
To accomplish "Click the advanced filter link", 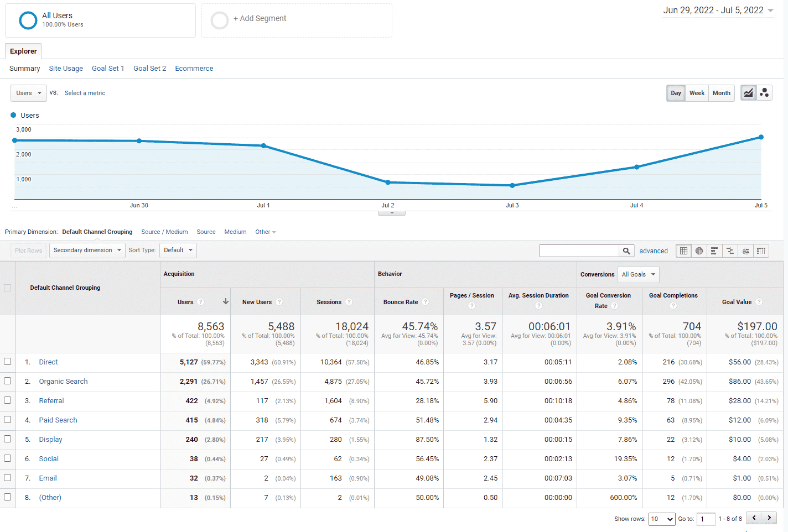I will tap(653, 251).
